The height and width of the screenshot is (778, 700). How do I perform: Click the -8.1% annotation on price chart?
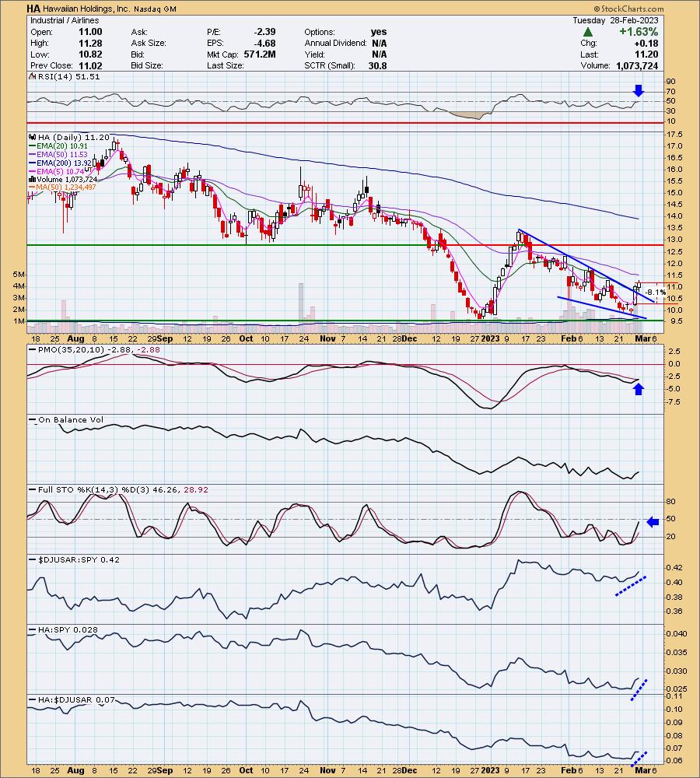point(656,293)
